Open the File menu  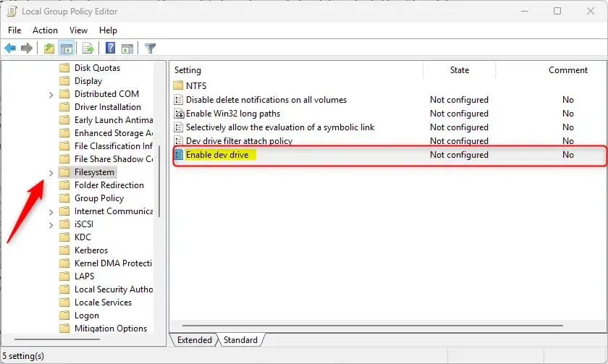(14, 30)
